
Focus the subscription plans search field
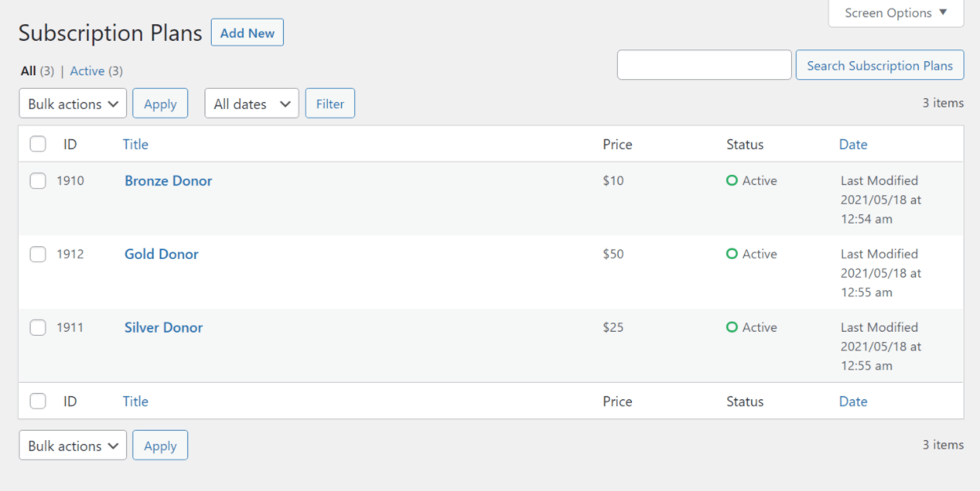point(704,65)
